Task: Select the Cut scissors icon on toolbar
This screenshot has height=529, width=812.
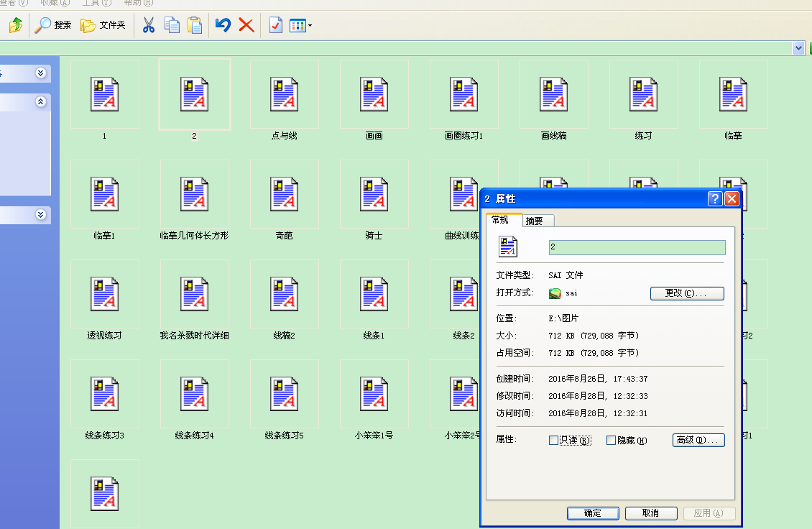Action: pos(149,25)
